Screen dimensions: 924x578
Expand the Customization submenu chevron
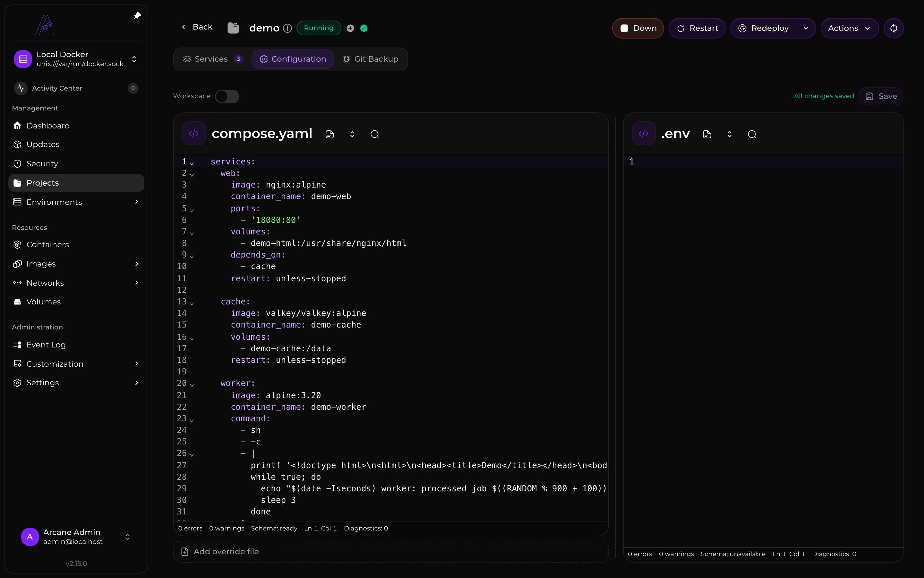point(137,363)
